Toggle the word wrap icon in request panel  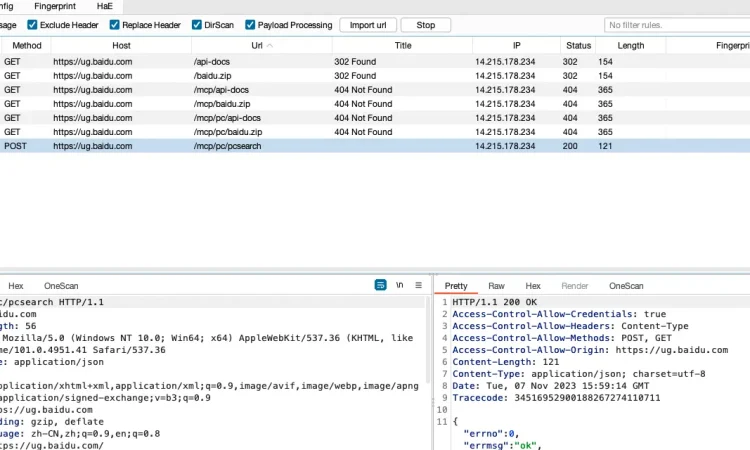pyautogui.click(x=380, y=285)
